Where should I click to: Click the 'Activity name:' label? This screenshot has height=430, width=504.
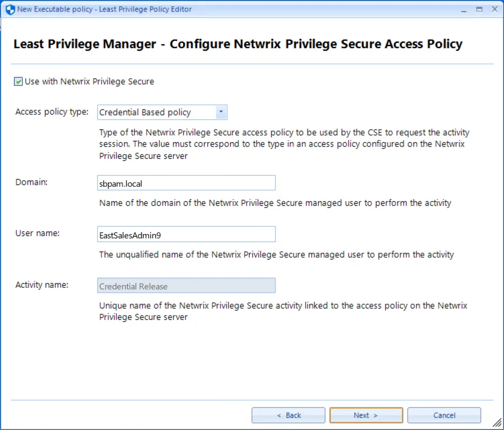tap(42, 285)
